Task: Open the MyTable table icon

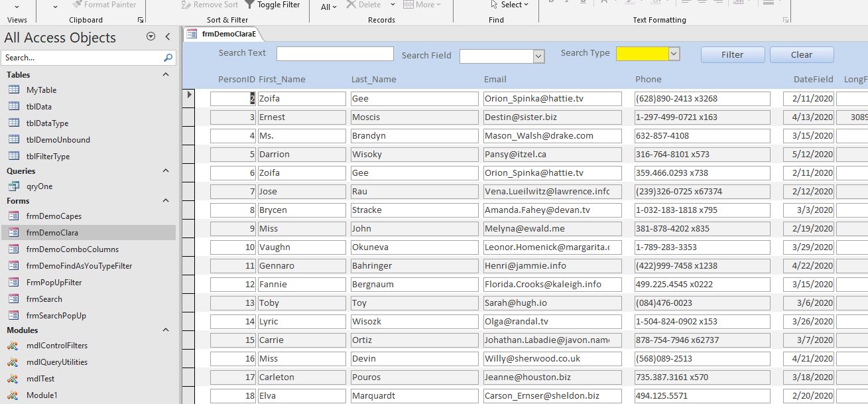Action: tap(13, 90)
